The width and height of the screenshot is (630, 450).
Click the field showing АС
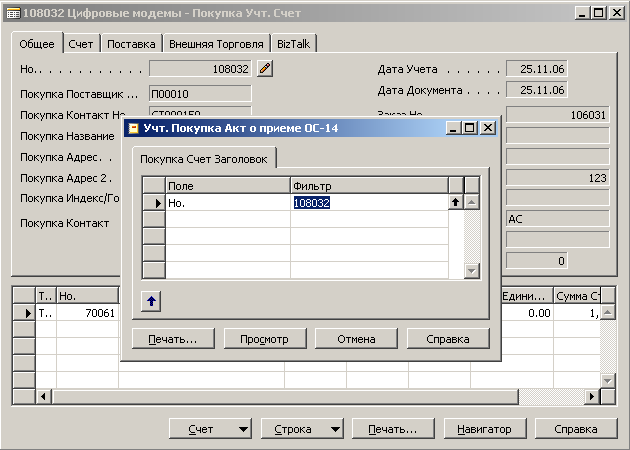pos(558,219)
